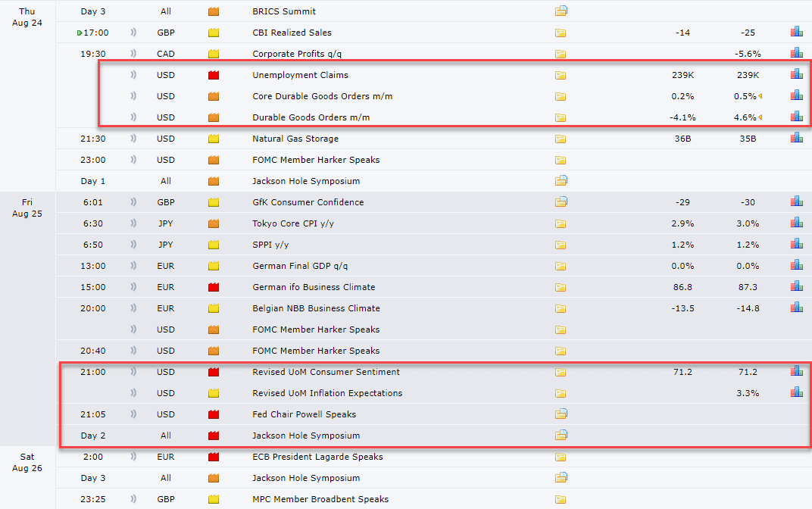
Task: Enable alert speaker for SPPI y/y
Action: pyautogui.click(x=133, y=245)
